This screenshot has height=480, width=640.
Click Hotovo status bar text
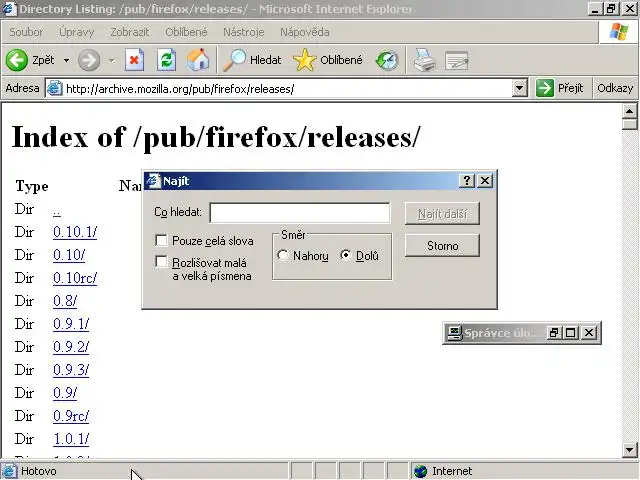click(x=38, y=471)
